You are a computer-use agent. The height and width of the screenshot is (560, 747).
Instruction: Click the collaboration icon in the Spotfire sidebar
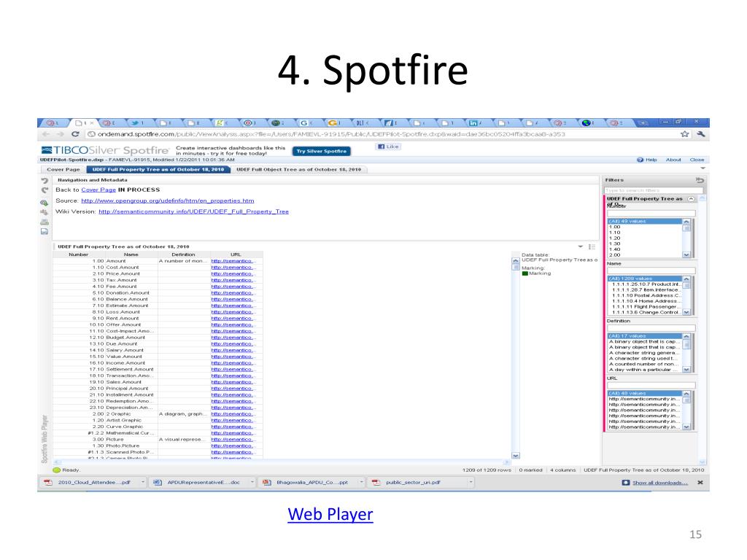tap(44, 212)
